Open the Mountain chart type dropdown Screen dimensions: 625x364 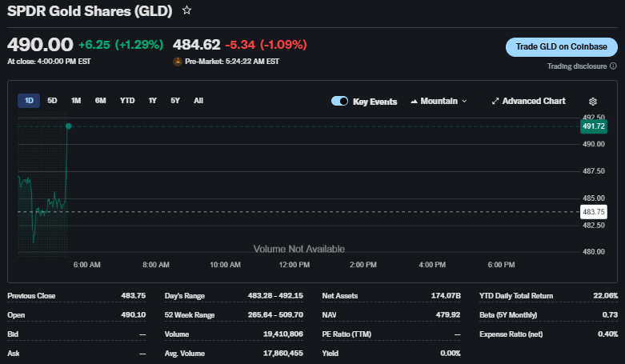pyautogui.click(x=439, y=102)
